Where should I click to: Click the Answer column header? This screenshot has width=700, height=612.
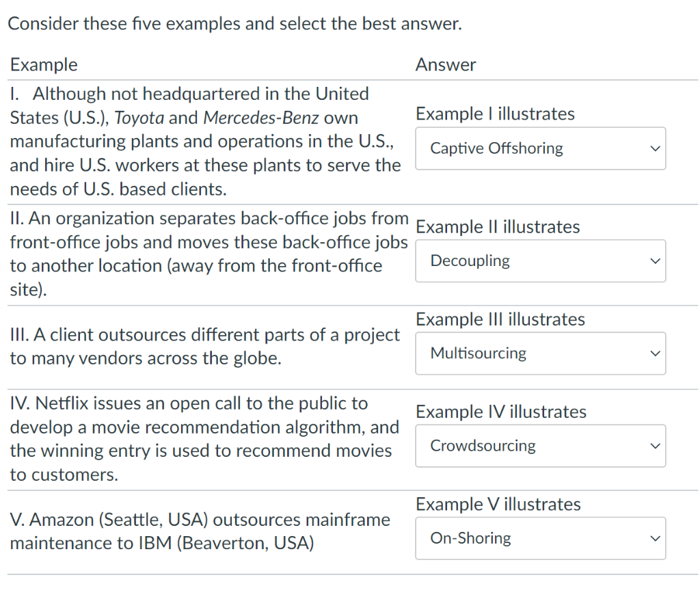click(446, 64)
